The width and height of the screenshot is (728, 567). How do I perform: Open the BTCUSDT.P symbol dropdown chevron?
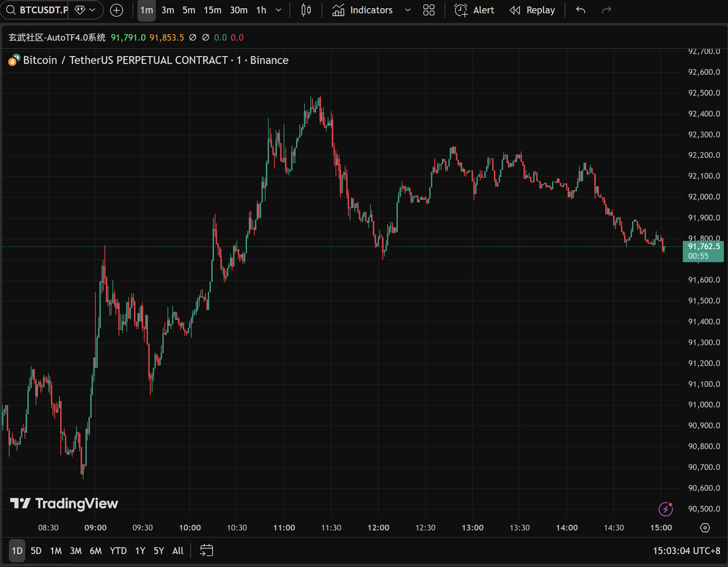pos(92,10)
